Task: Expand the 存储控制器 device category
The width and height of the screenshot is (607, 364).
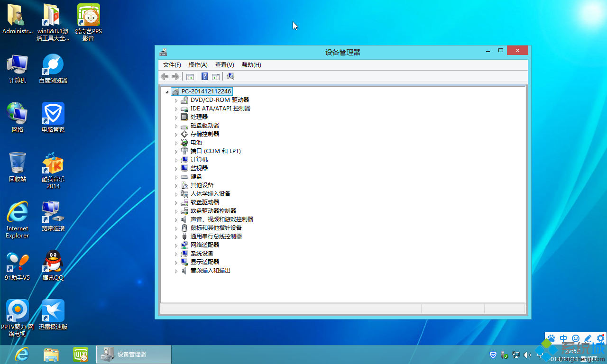Action: [x=176, y=135]
